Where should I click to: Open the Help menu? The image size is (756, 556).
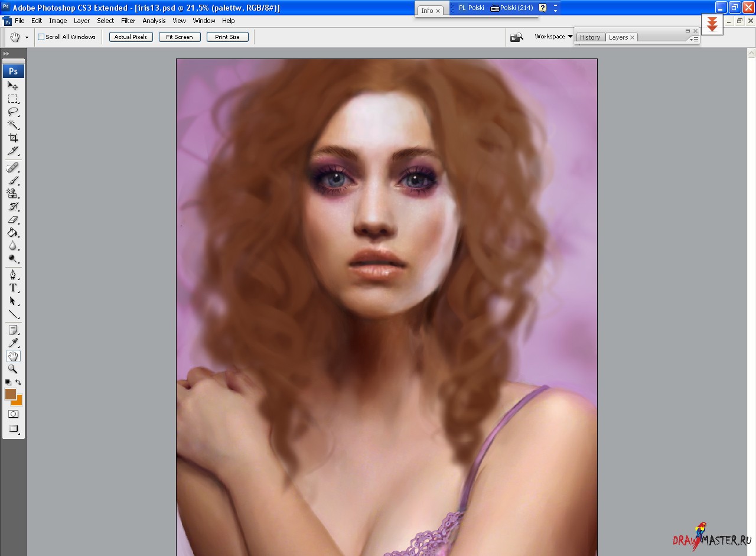point(229,21)
